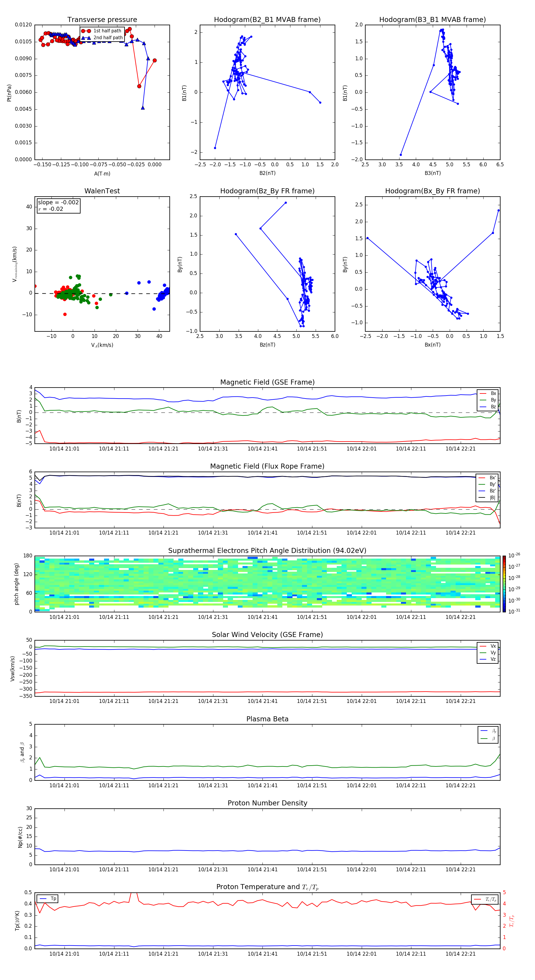
Task: Click the 'Vsw(km/s)' axis label
Action: (12, 668)
